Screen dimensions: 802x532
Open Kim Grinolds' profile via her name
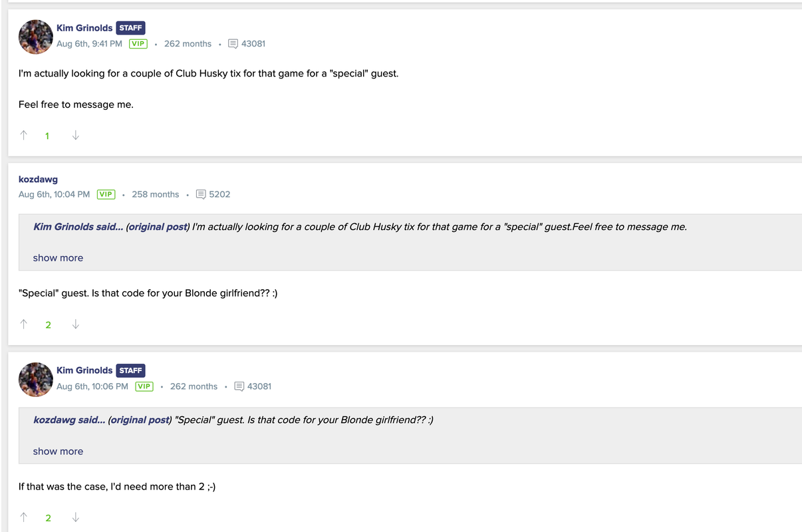[x=84, y=27]
